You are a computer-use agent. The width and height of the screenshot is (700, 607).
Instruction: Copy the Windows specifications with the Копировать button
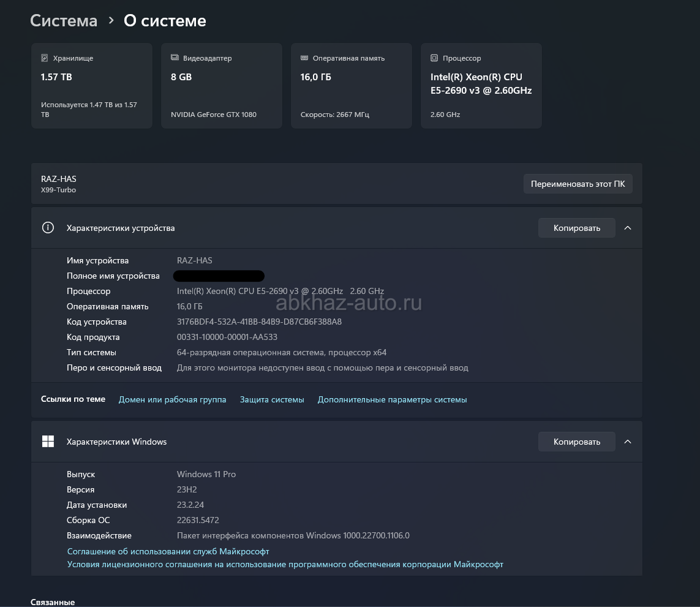576,441
